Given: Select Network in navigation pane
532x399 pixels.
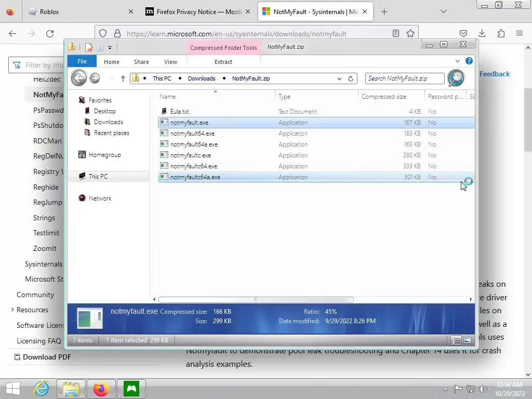Looking at the screenshot, I should pos(100,198).
